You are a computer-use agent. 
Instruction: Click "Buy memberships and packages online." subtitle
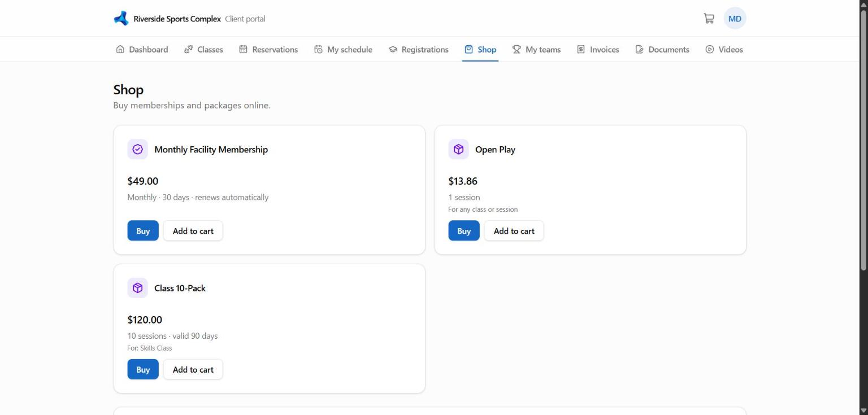click(x=192, y=106)
